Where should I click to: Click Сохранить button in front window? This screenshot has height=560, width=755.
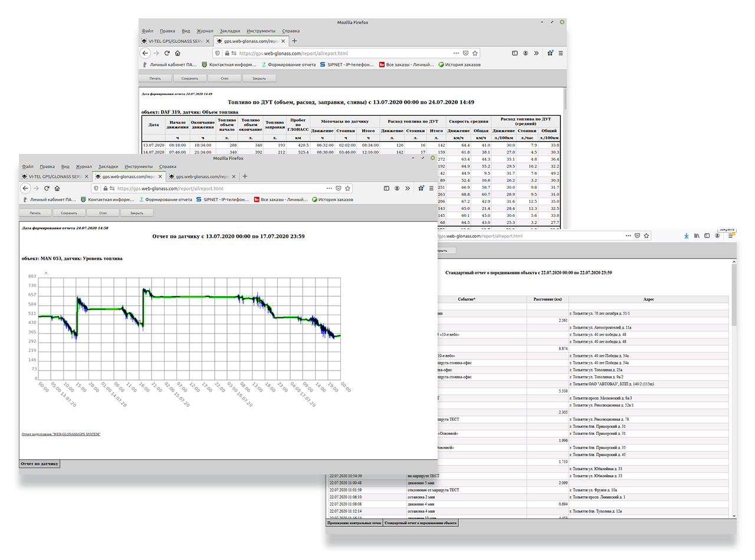click(x=69, y=212)
